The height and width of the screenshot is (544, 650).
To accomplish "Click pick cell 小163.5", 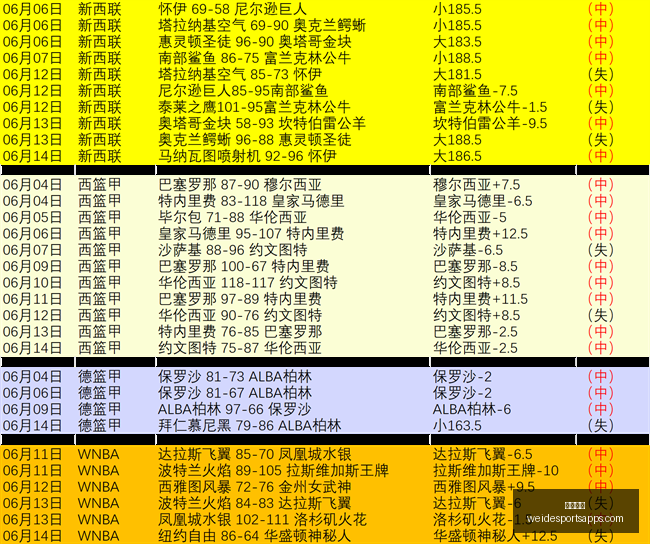I will pyautogui.click(x=457, y=425).
